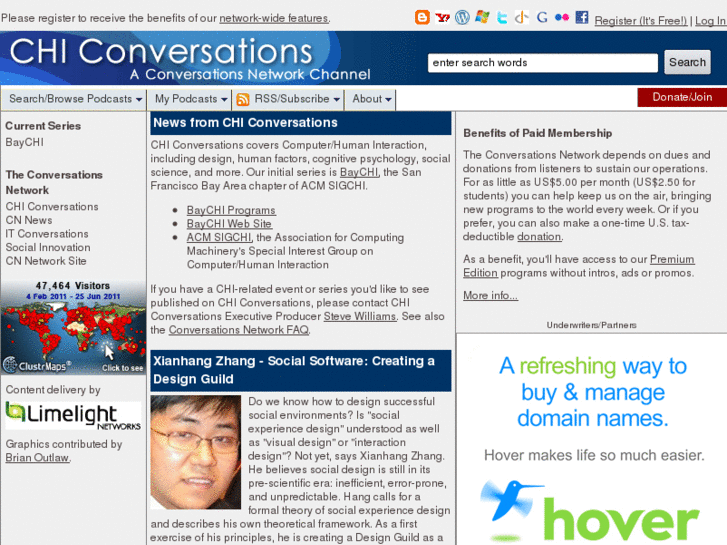Open the BayCHI Web Site link
The image size is (727, 545).
[229, 224]
